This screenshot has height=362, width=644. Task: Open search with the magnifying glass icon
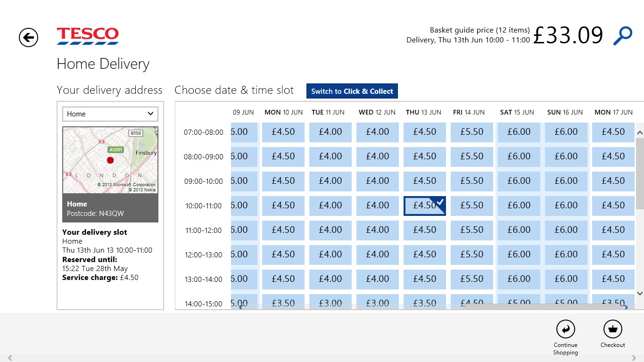coord(622,35)
